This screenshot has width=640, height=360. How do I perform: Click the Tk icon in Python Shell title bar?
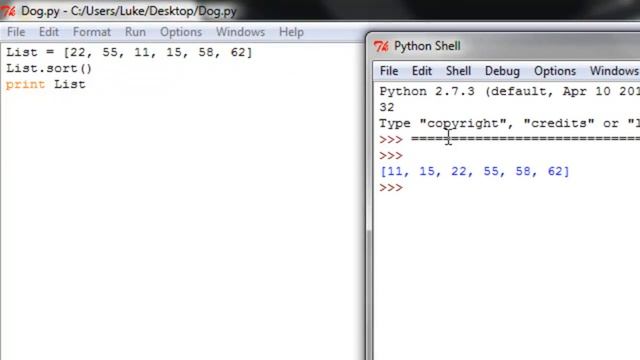(x=381, y=46)
